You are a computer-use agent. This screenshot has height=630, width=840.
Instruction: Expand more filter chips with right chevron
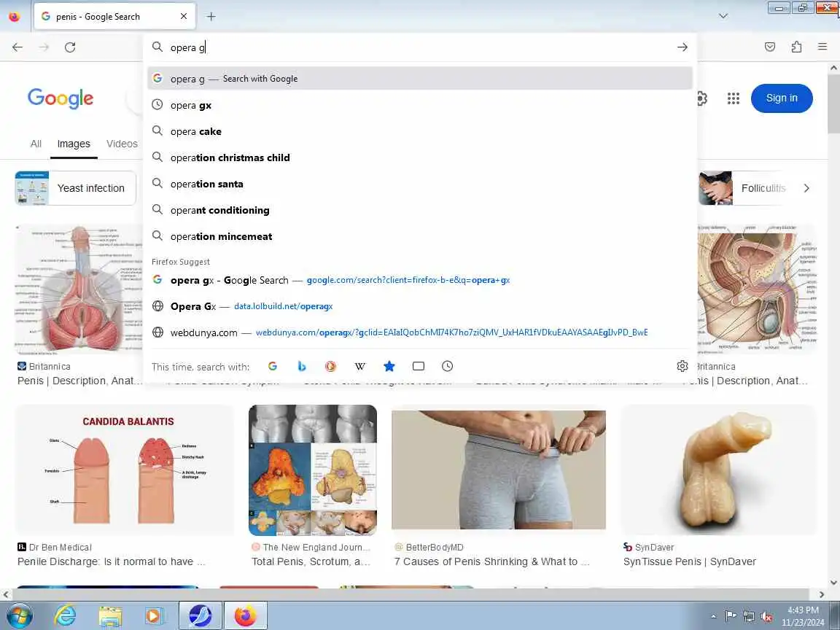(x=806, y=188)
